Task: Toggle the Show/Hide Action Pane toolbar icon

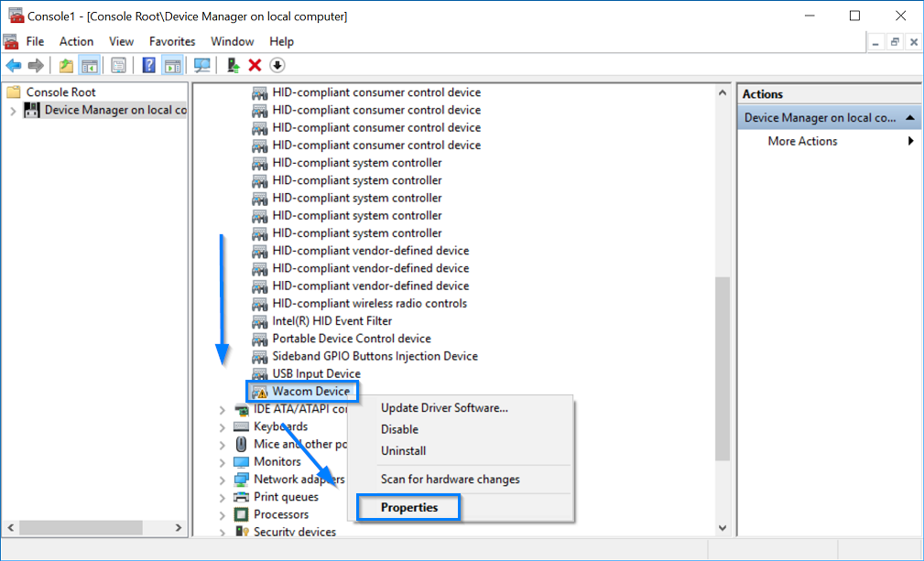Action: [173, 65]
